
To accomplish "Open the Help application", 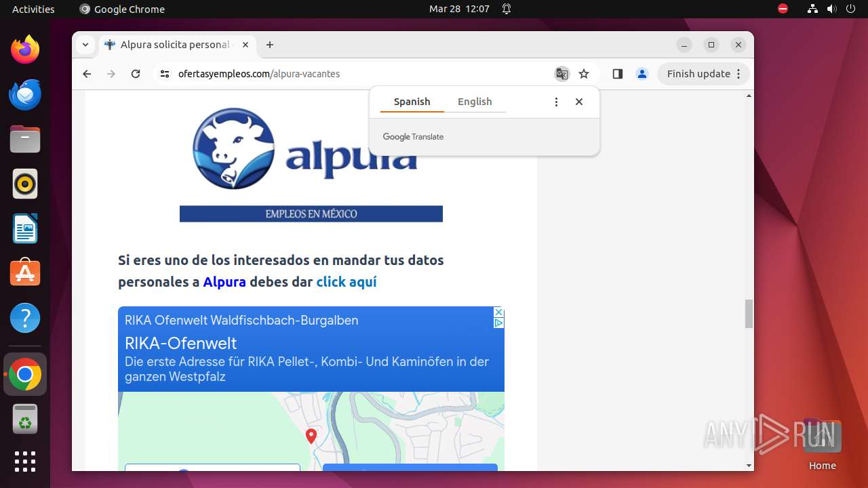I will tap(25, 318).
